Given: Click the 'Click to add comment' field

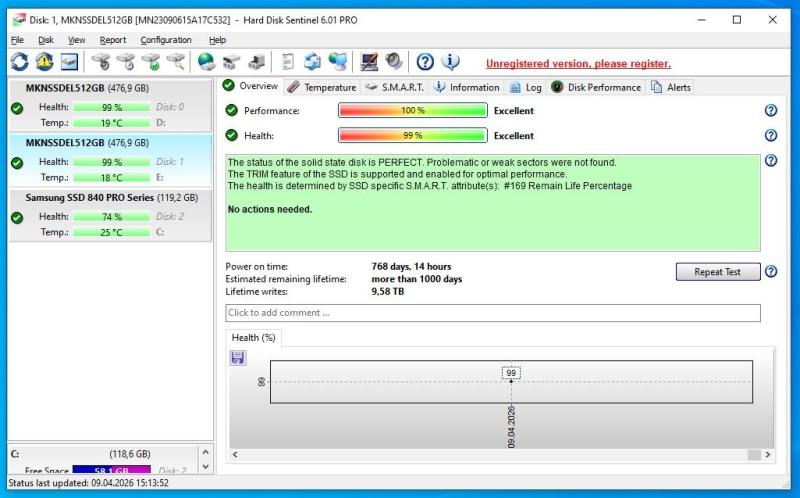Looking at the screenshot, I should 492,313.
